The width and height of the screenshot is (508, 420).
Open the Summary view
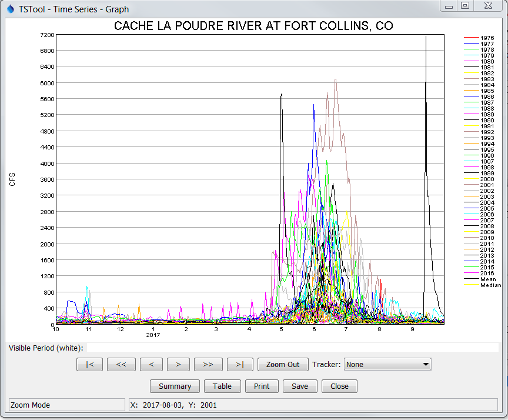tap(175, 386)
